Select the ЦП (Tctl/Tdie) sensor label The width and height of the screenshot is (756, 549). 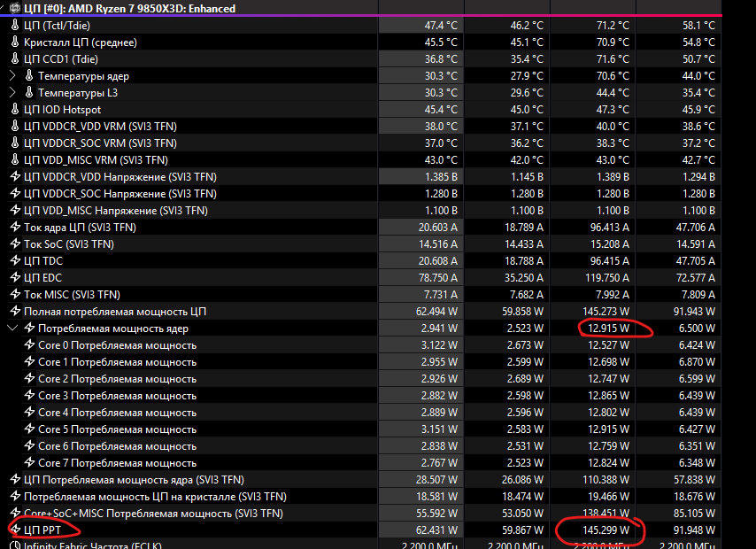click(57, 26)
